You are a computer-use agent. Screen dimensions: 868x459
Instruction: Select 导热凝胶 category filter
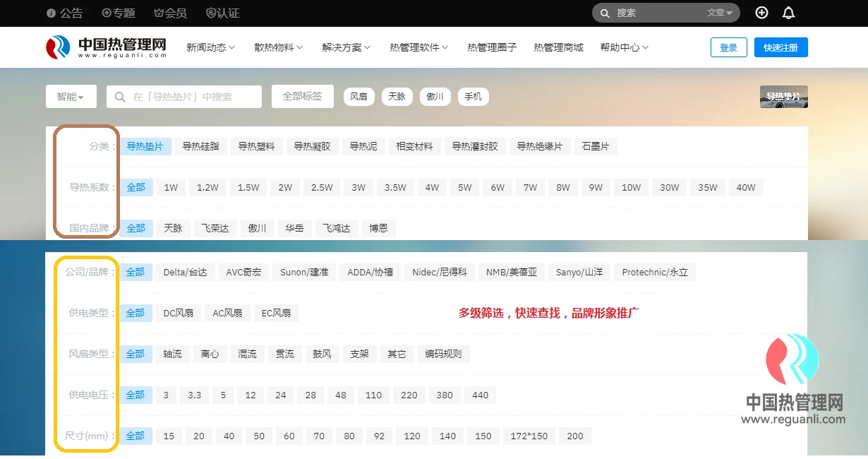tap(312, 146)
